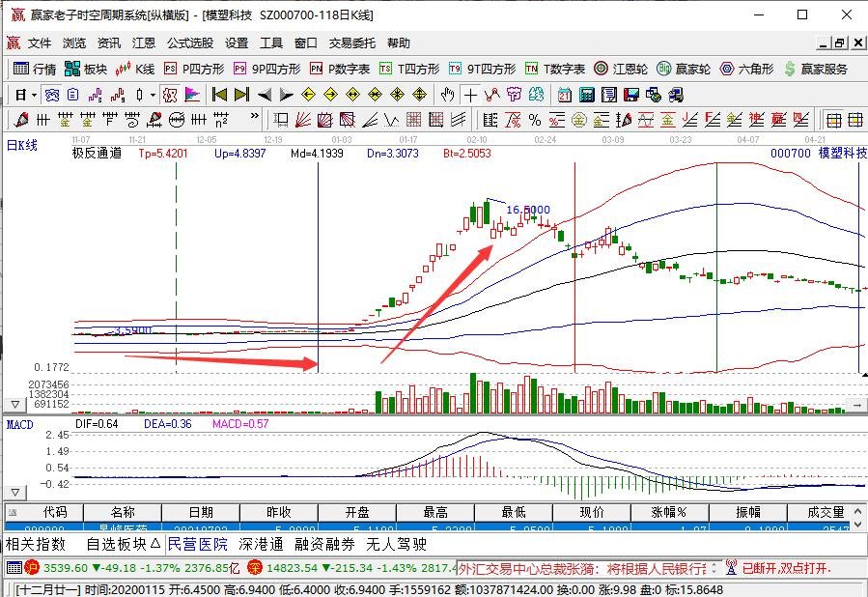This screenshot has width=868, height=597.
Task: Sort by the 现价 column header
Action: coord(592,512)
